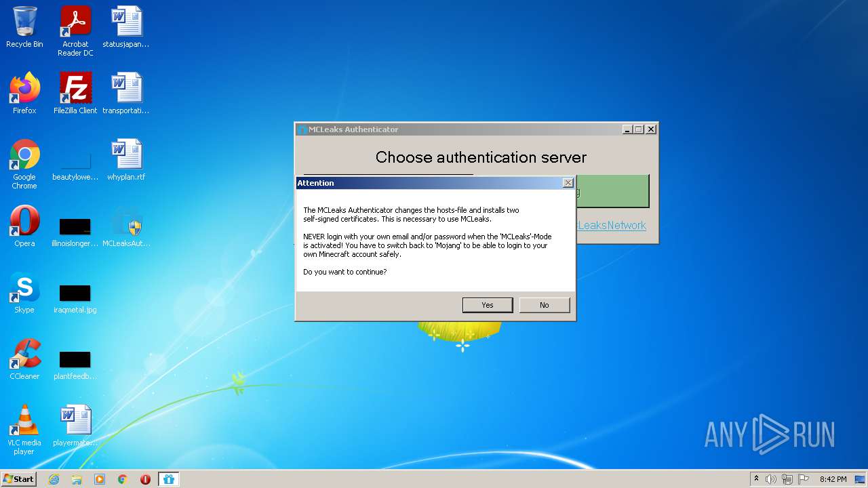Open VLC media player shortcut

coord(24,430)
